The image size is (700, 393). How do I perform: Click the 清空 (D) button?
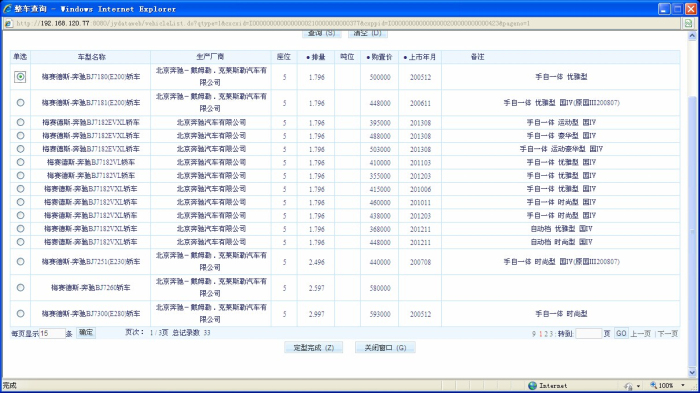pyautogui.click(x=367, y=33)
